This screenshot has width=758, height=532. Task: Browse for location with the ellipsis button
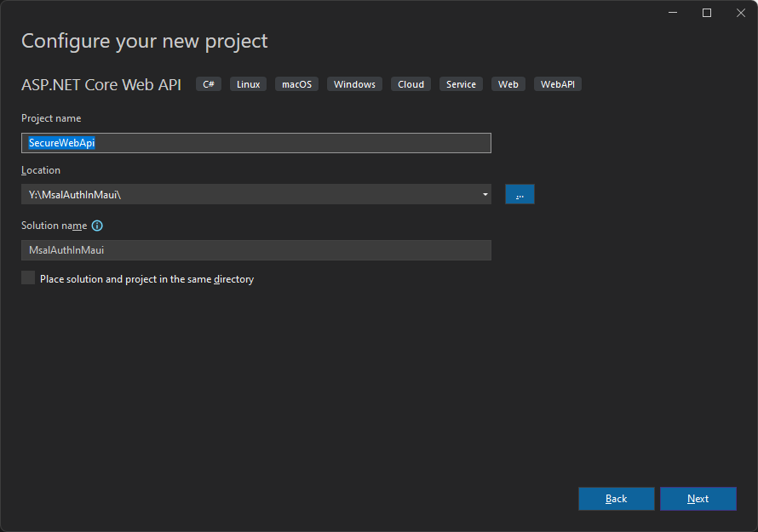tap(520, 194)
